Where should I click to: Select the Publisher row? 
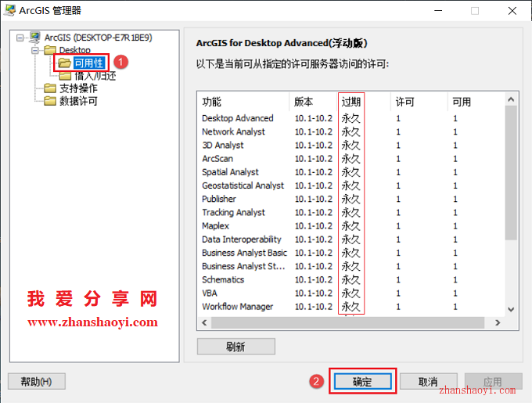351,199
